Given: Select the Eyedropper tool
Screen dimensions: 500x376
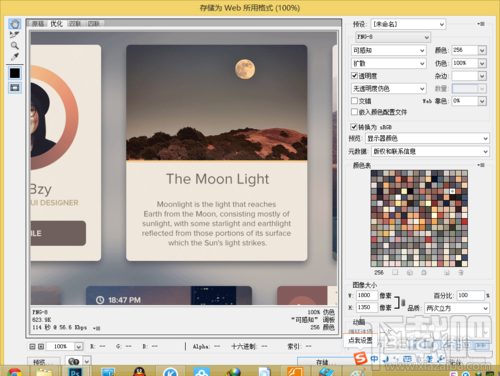Looking at the screenshot, I should coord(15,56).
